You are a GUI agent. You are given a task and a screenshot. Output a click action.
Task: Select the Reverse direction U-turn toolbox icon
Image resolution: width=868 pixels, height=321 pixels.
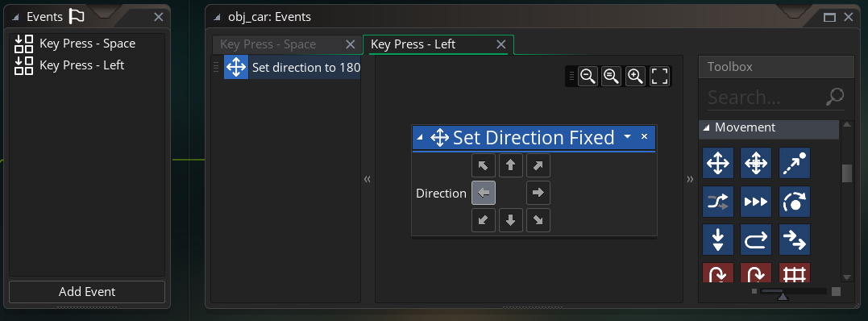tap(756, 240)
